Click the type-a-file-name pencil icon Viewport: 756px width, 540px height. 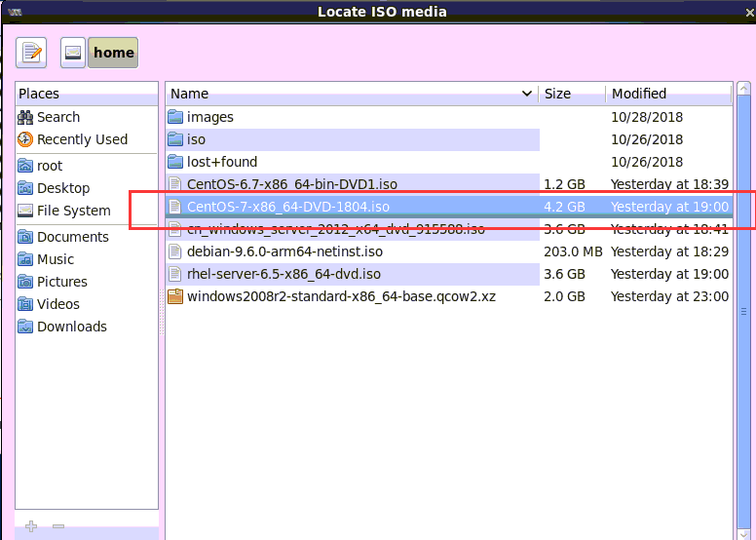(31, 53)
